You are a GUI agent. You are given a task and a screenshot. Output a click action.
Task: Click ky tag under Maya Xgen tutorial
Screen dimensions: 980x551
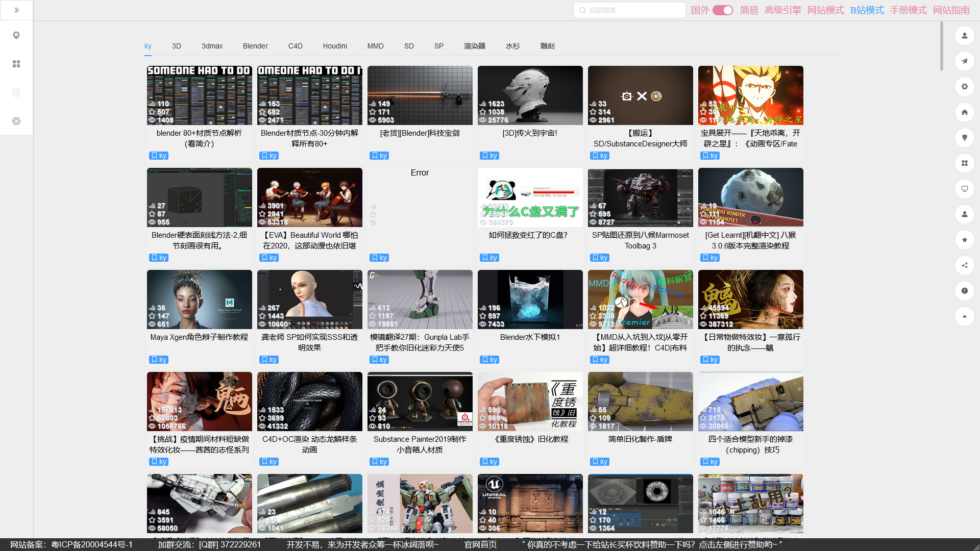(158, 360)
